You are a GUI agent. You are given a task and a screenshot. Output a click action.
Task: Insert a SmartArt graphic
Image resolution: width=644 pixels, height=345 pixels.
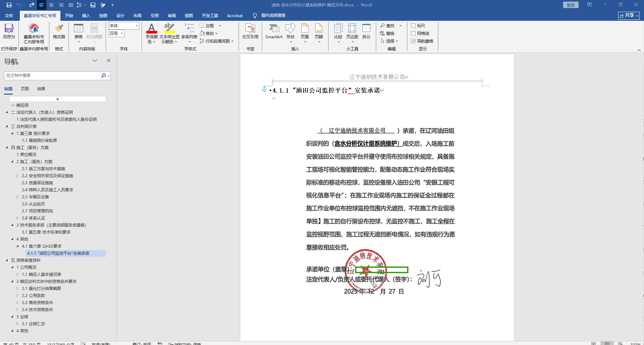tap(274, 32)
